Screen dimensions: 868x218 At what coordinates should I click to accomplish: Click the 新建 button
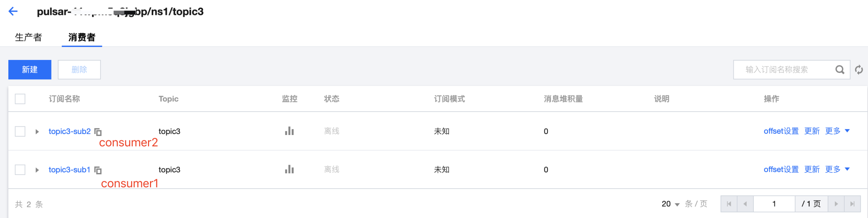tap(30, 70)
